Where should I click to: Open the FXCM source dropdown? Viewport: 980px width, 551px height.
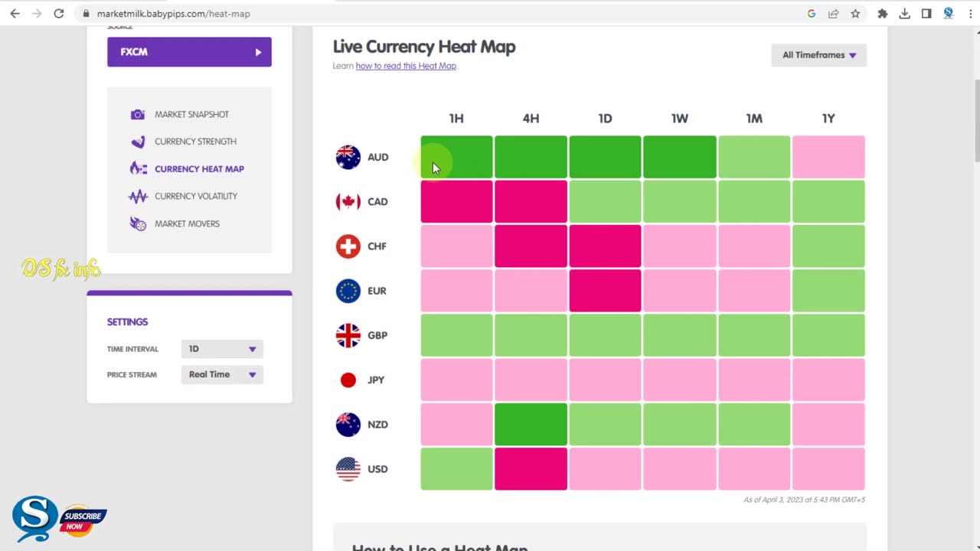pos(189,52)
